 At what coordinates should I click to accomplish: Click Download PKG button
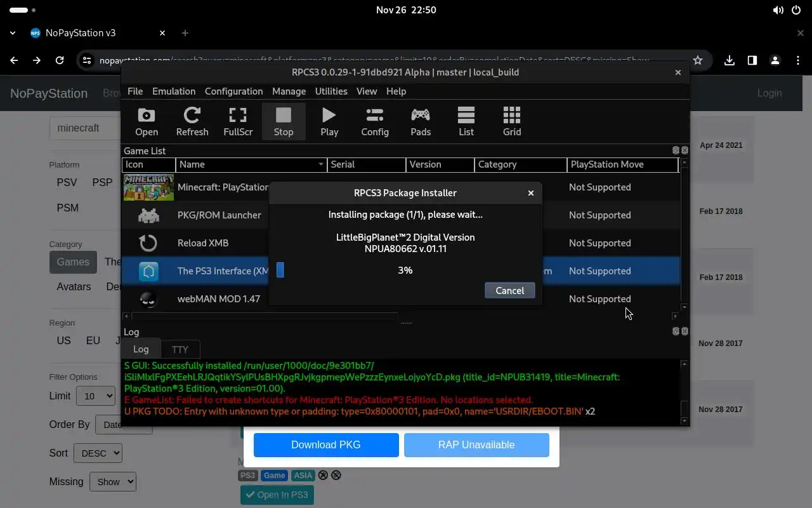click(x=326, y=444)
